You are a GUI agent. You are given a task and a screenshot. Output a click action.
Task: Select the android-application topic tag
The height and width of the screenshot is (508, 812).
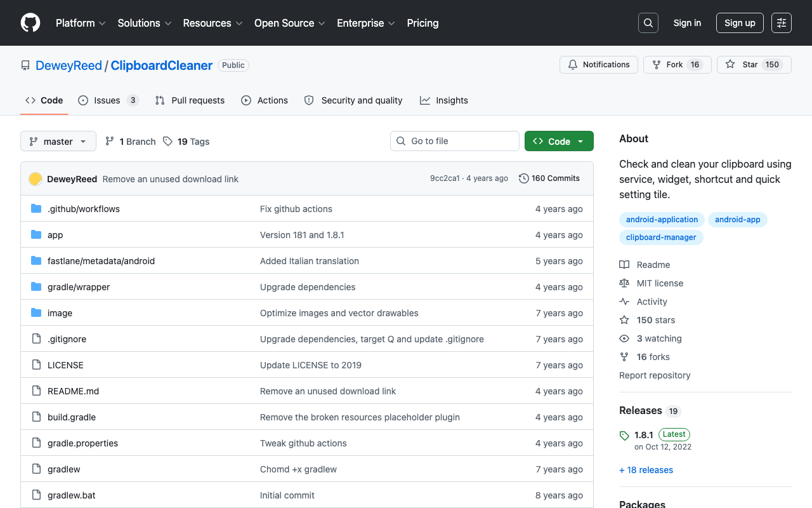click(662, 220)
